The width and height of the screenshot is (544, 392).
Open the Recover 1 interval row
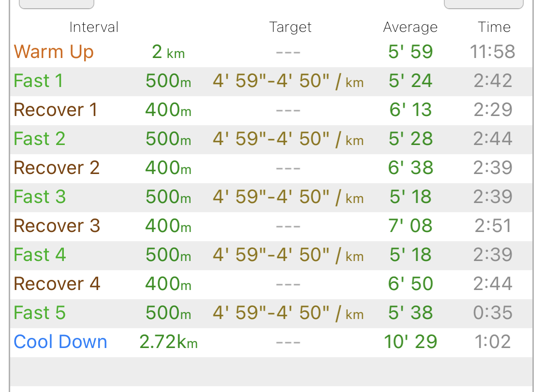(271, 111)
